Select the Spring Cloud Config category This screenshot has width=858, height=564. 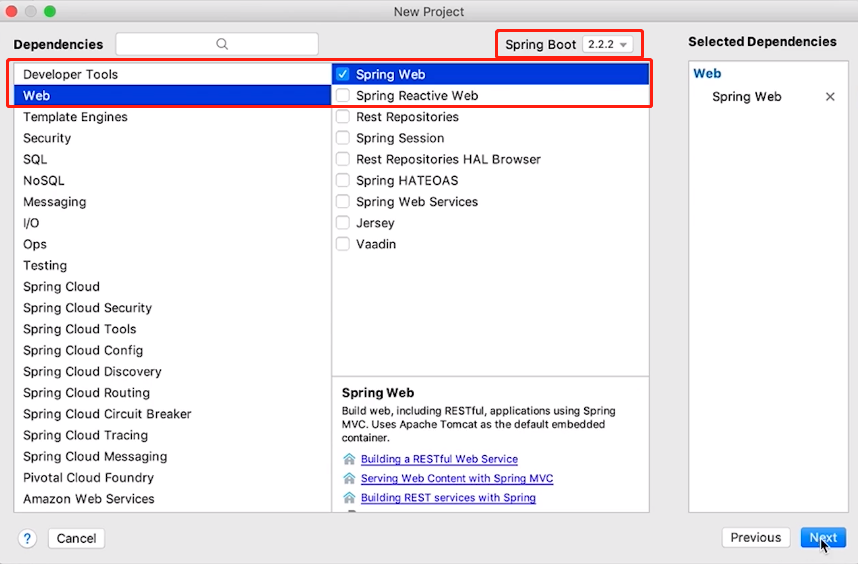(x=83, y=350)
